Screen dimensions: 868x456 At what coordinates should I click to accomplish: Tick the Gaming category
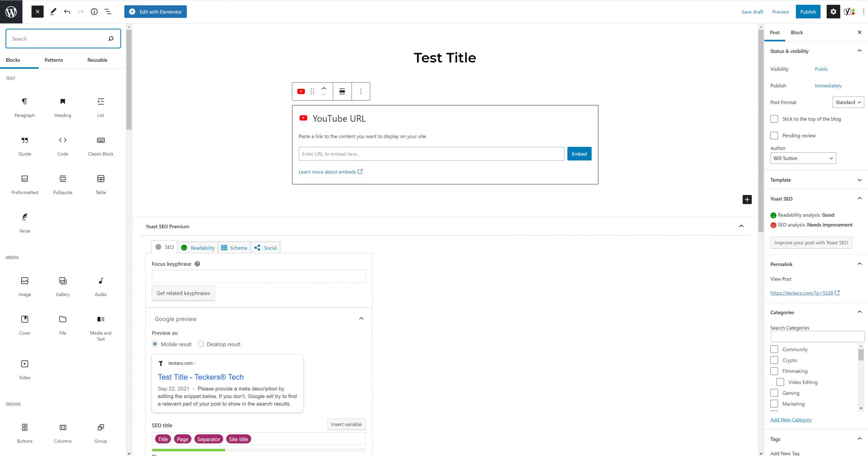pos(774,393)
